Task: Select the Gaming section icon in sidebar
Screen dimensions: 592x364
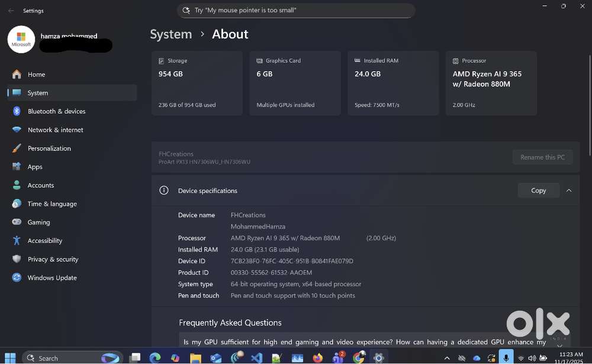Action: point(16,222)
